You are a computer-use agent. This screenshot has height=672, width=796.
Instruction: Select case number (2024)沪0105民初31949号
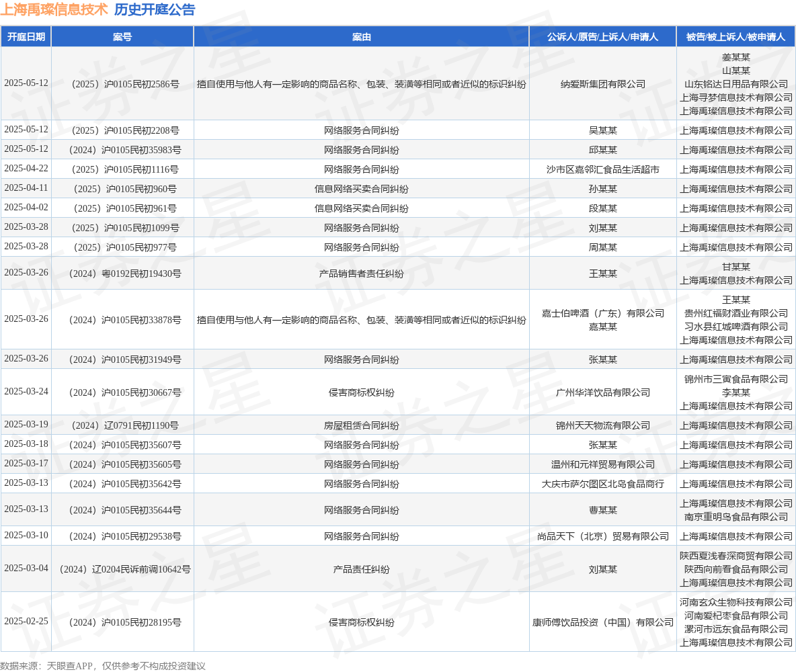click(x=122, y=360)
